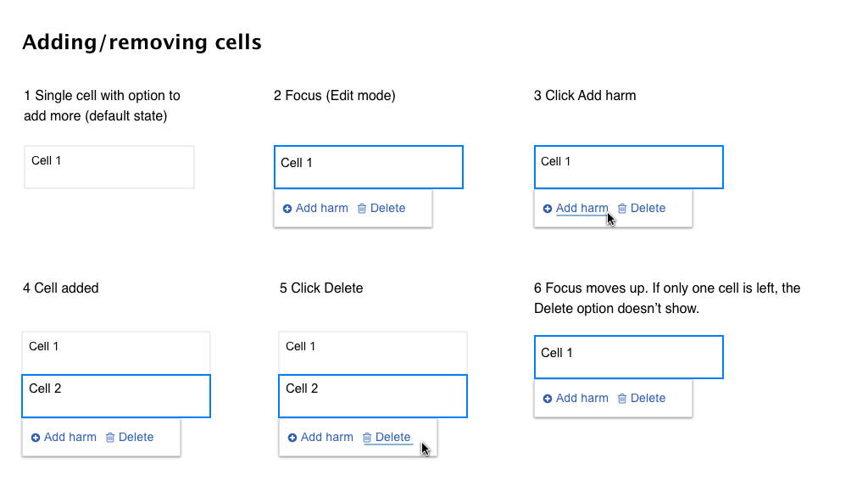The image size is (868, 503).
Task: Click Add harm link in example 4
Action: click(70, 437)
